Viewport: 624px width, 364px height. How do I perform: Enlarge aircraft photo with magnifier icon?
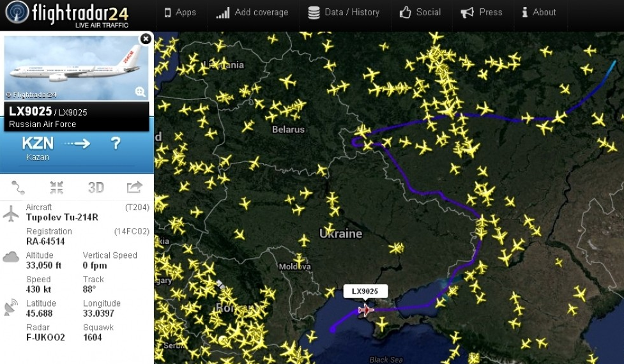click(141, 91)
